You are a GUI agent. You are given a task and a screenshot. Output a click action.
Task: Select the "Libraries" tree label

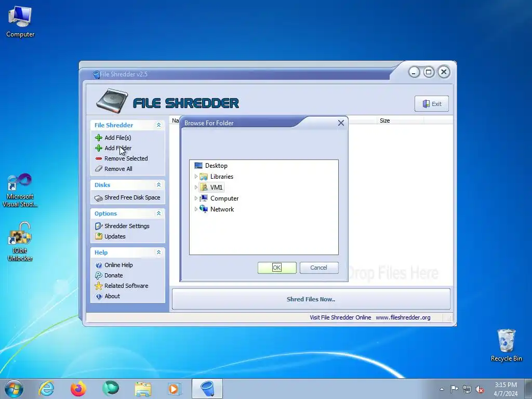pos(221,177)
